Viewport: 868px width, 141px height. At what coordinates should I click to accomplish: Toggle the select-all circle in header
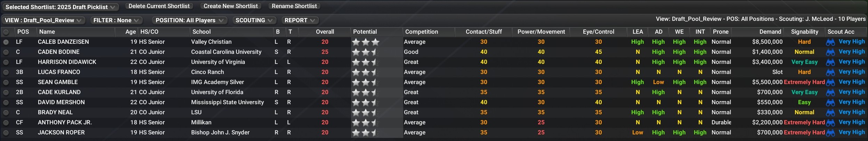(x=6, y=32)
